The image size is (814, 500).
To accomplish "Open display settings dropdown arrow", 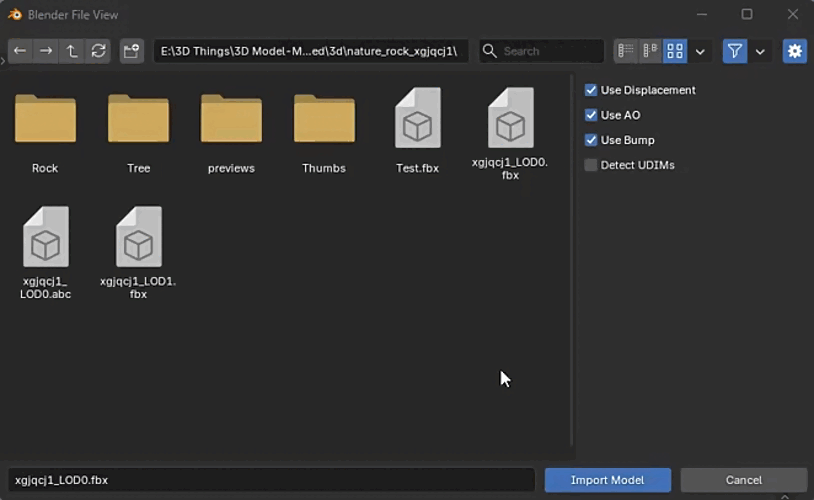I will tap(700, 51).
